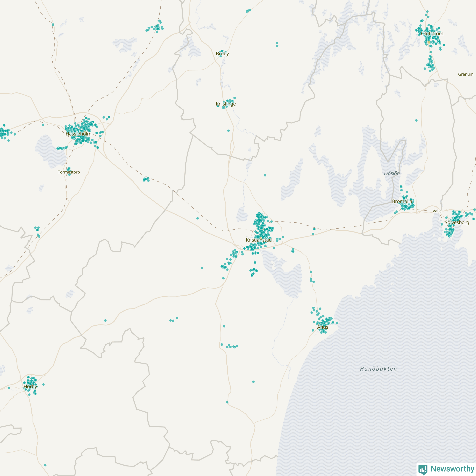Select the single marker west of Hörby label
The height and width of the screenshot is (476, 476).
(x=9, y=388)
